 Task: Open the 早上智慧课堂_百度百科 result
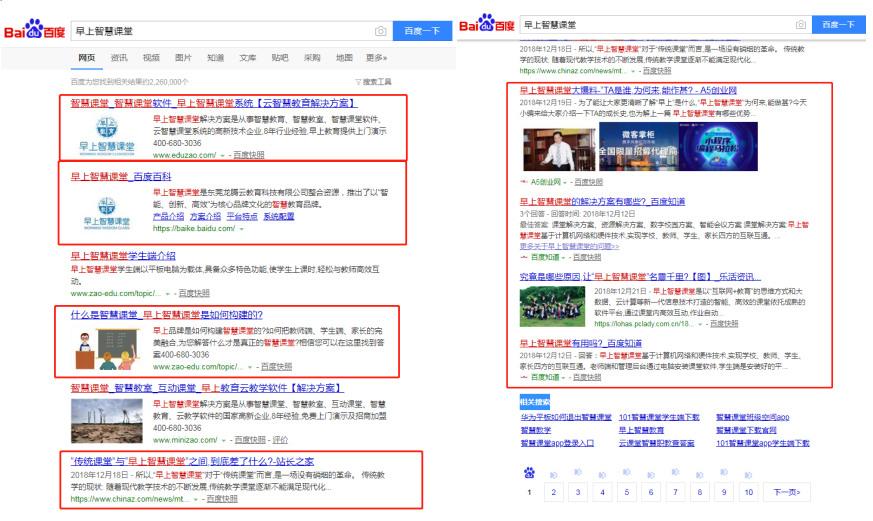click(x=121, y=176)
